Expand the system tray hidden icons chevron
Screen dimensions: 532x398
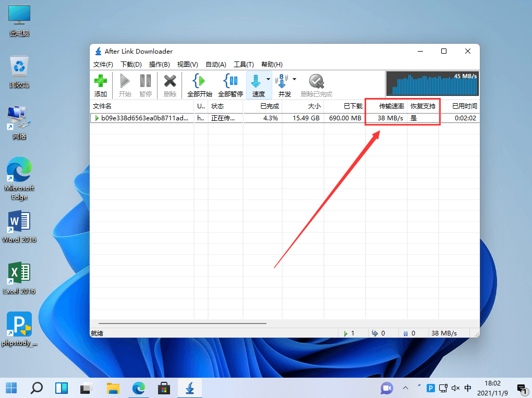405,388
